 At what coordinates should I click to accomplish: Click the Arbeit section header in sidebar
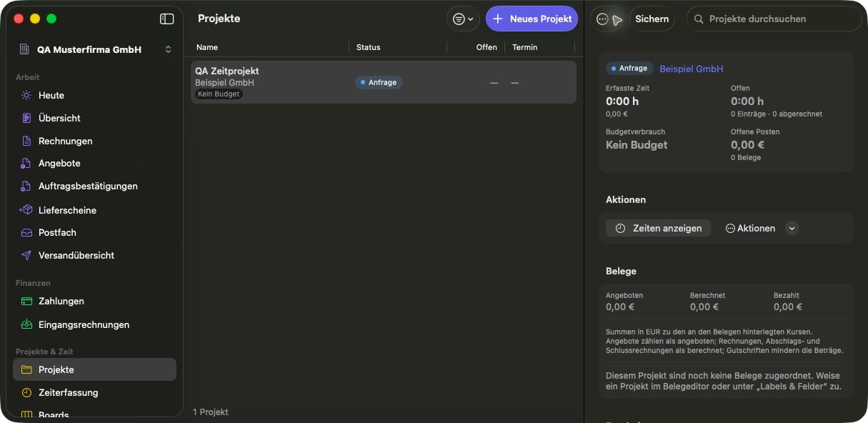28,77
